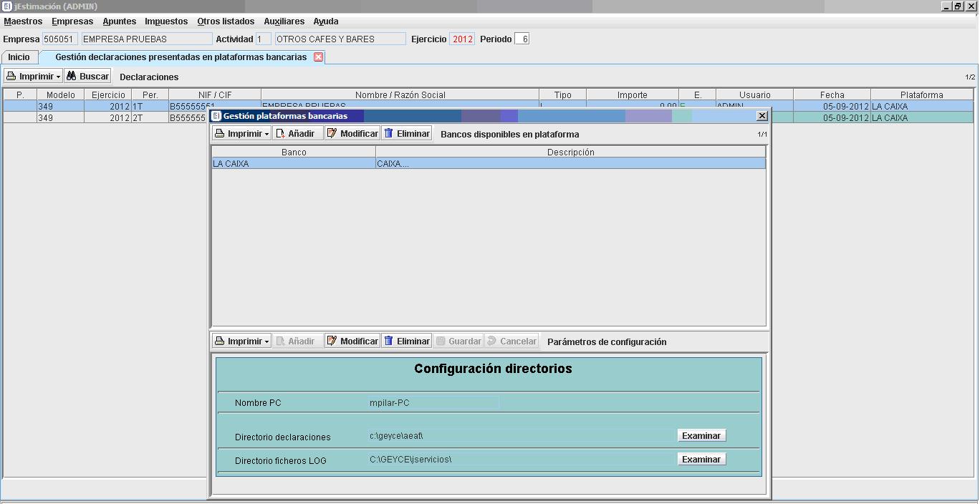Click Añadir button in bank platforms toolbar
980x504 pixels.
click(x=297, y=134)
